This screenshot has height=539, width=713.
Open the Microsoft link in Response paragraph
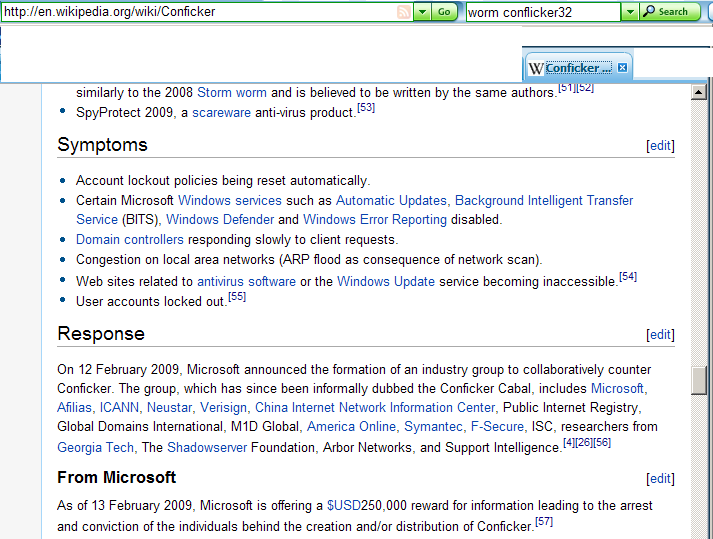(617, 388)
